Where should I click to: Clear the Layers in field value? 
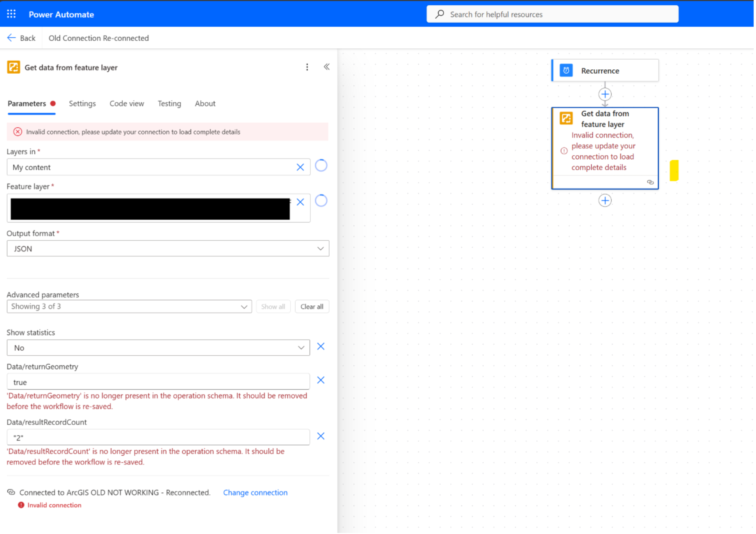coord(300,167)
